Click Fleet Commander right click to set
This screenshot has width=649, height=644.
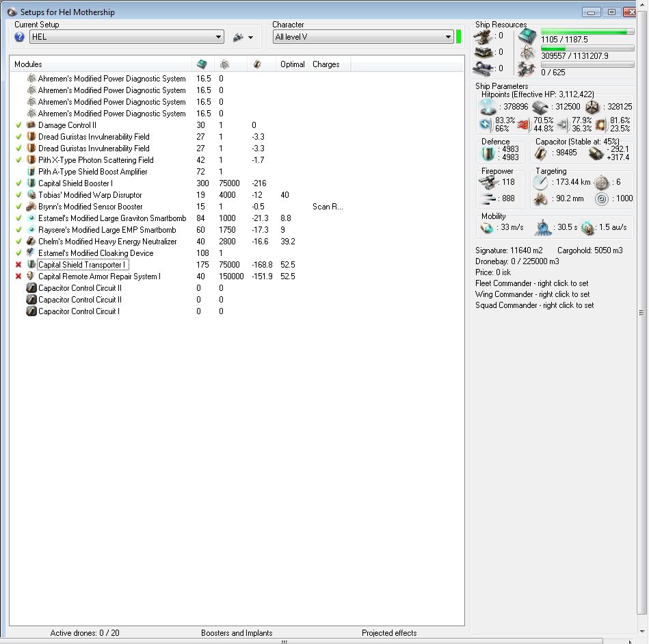point(532,283)
